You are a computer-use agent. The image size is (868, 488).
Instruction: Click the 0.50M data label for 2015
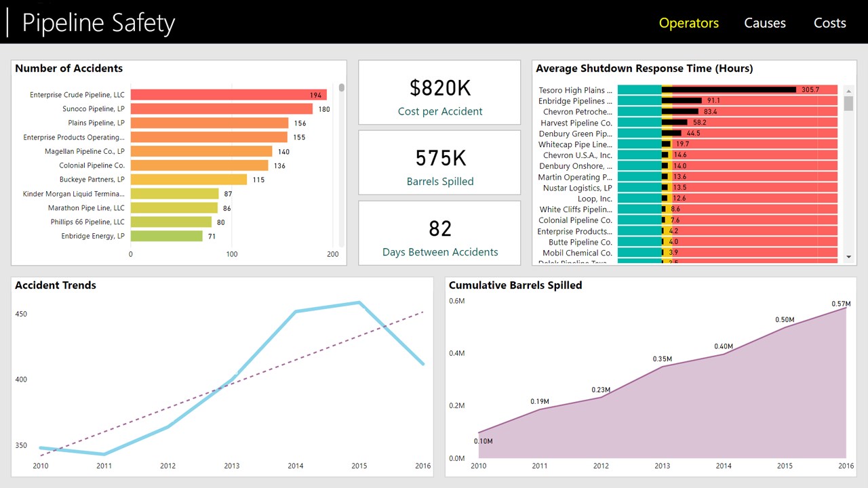[785, 320]
